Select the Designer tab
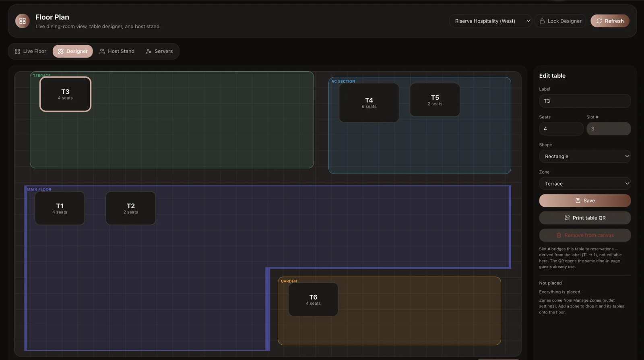The height and width of the screenshot is (360, 644). 73,51
